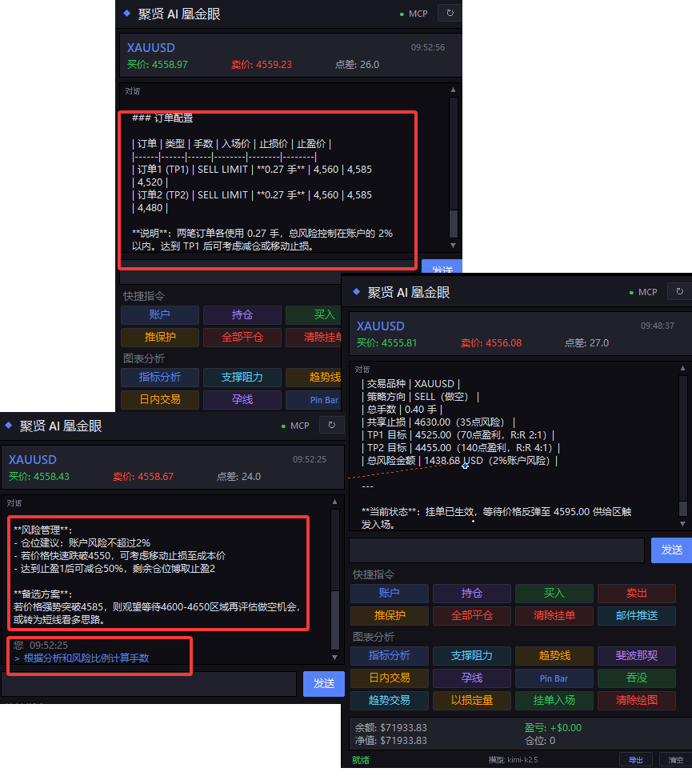Click 日内交易 in the 09:48:37 window
The height and width of the screenshot is (784, 692).
pos(390,678)
